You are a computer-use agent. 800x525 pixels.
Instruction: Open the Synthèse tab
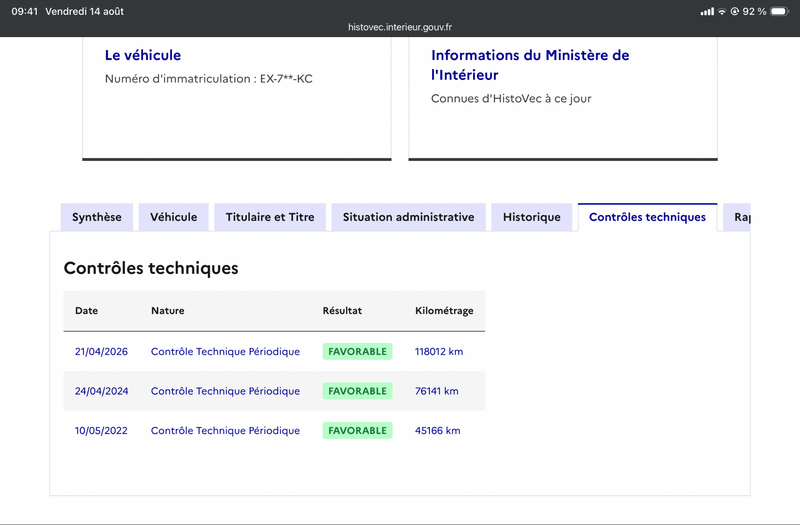click(x=97, y=217)
